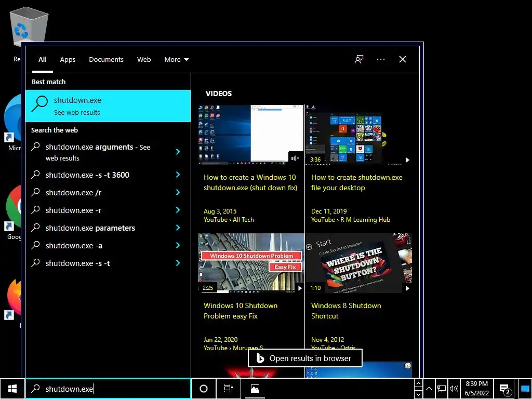Open the photo app taskbar icon
Screen dimensions: 532x399
[x=255, y=389]
